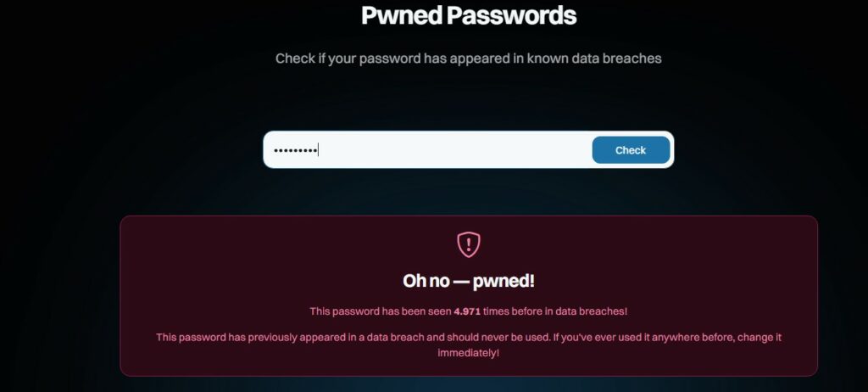The width and height of the screenshot is (868, 392).
Task: Click the subtitle about known data breaches
Action: (x=468, y=59)
